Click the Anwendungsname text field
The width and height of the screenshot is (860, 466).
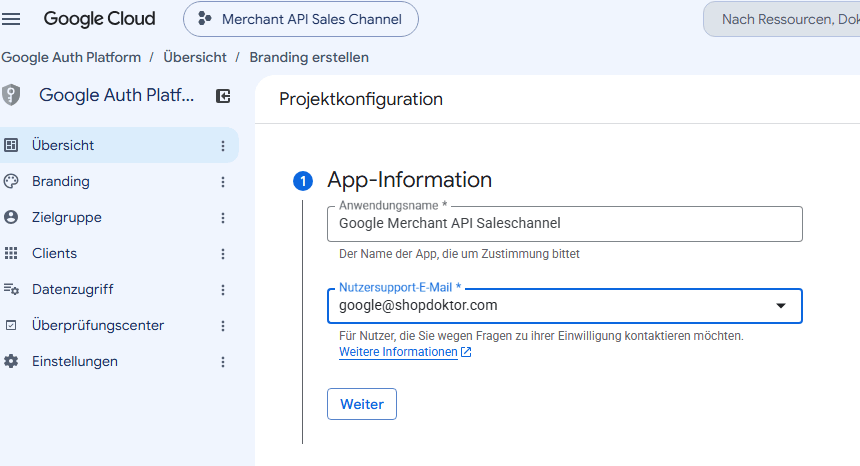(x=565, y=224)
